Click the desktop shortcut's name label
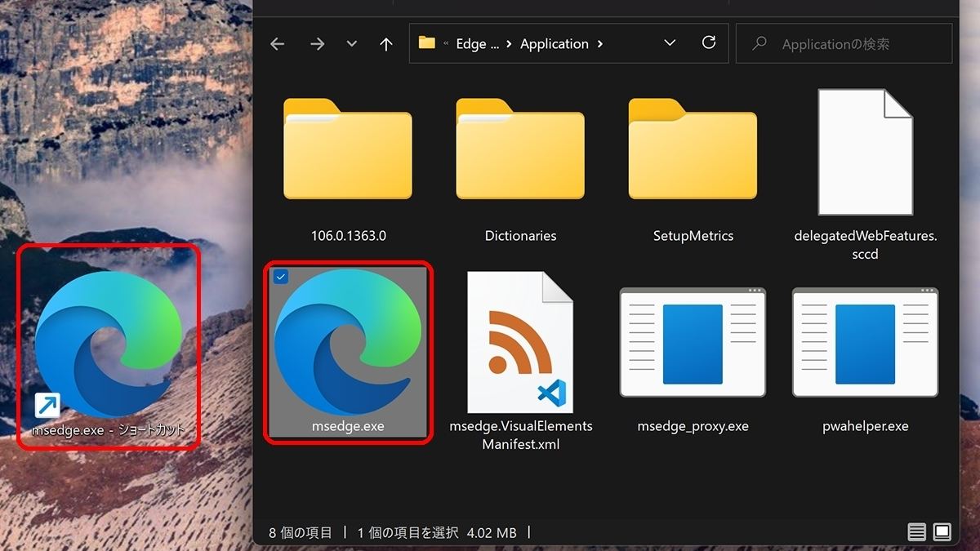This screenshot has height=551, width=980. click(109, 429)
